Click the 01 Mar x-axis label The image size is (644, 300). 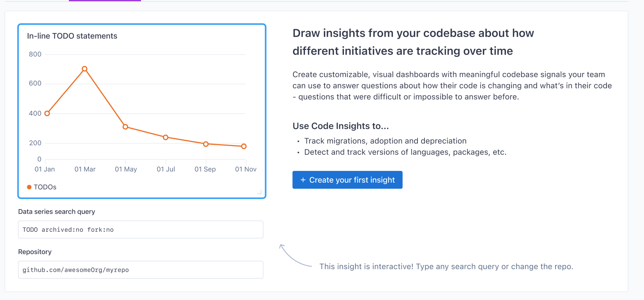point(85,169)
